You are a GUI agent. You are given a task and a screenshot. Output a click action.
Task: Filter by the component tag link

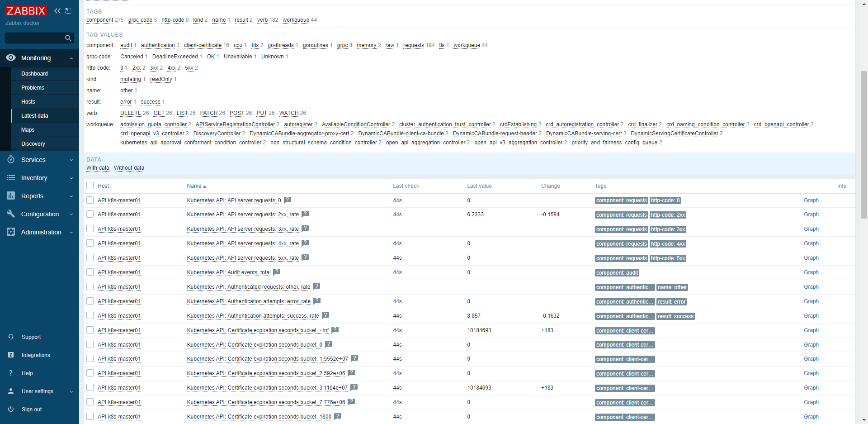[x=99, y=20]
